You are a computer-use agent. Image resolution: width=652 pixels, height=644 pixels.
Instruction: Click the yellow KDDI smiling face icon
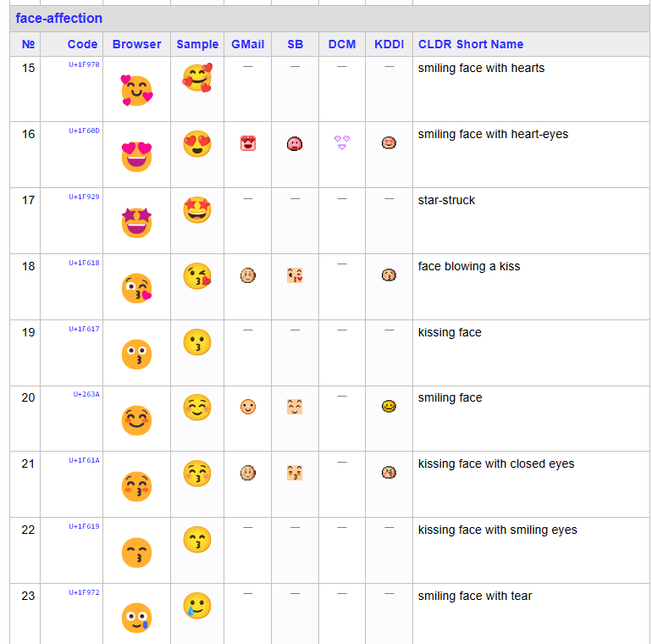[389, 407]
